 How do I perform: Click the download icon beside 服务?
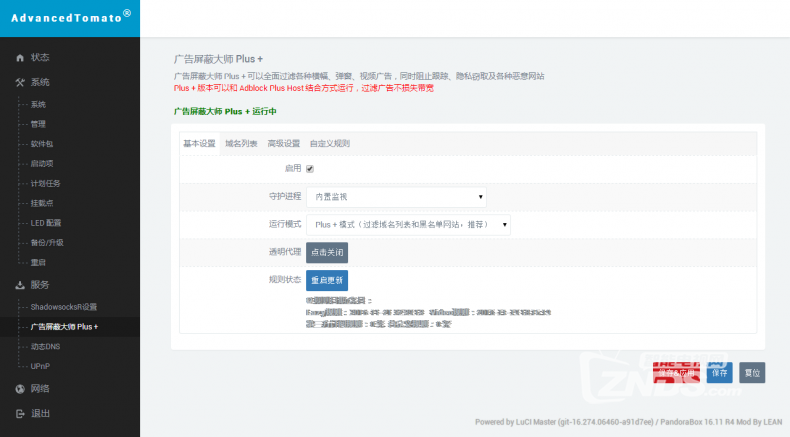pos(20,285)
